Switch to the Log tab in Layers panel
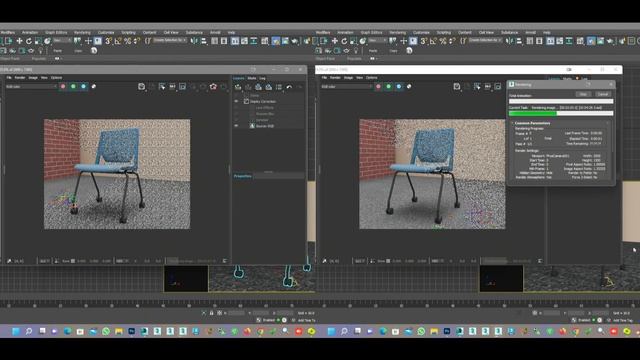Screen dimensions: 640x360 pyautogui.click(x=262, y=78)
